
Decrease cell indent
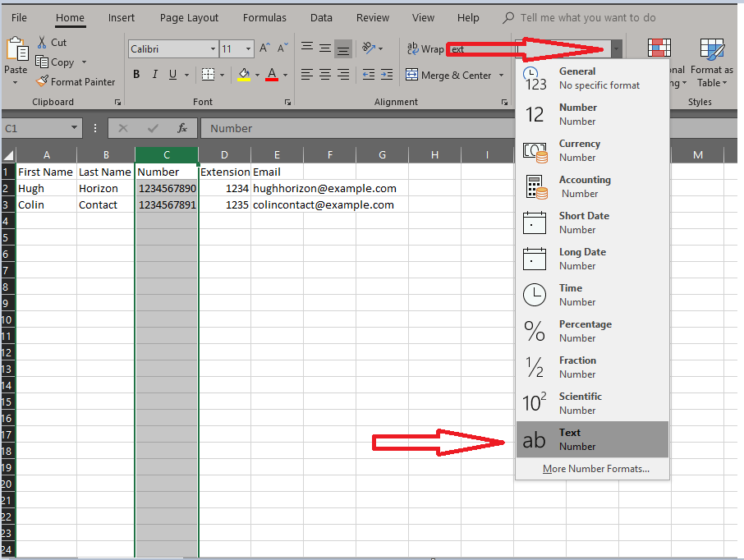click(x=368, y=75)
